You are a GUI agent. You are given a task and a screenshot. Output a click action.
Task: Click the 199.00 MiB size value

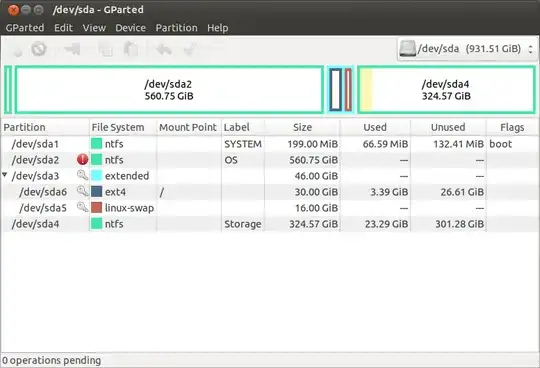[313, 144]
